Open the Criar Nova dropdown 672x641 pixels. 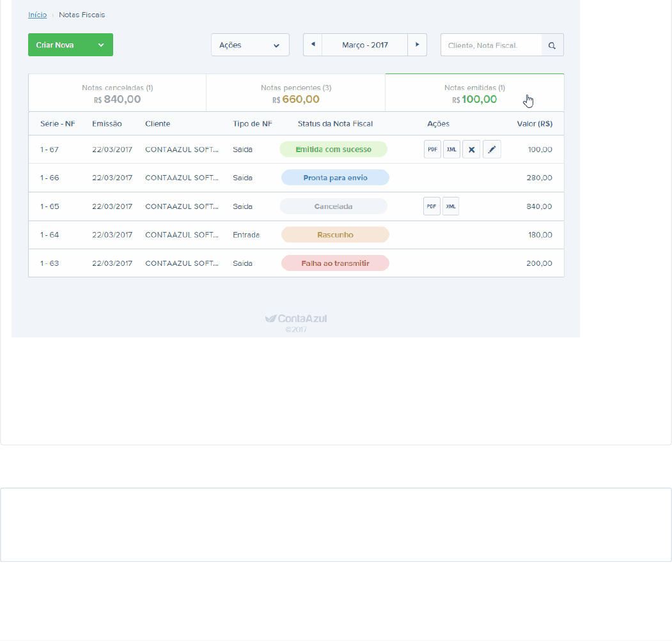(x=70, y=45)
